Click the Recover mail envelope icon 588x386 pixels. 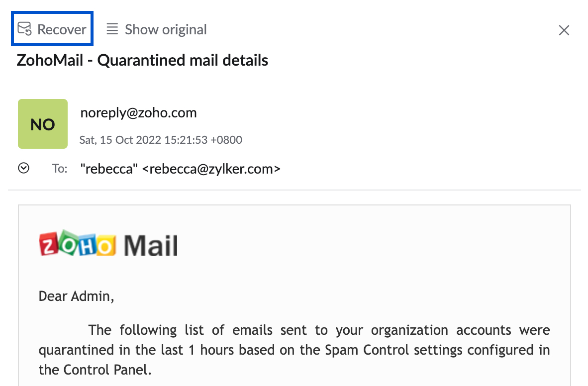pos(25,29)
